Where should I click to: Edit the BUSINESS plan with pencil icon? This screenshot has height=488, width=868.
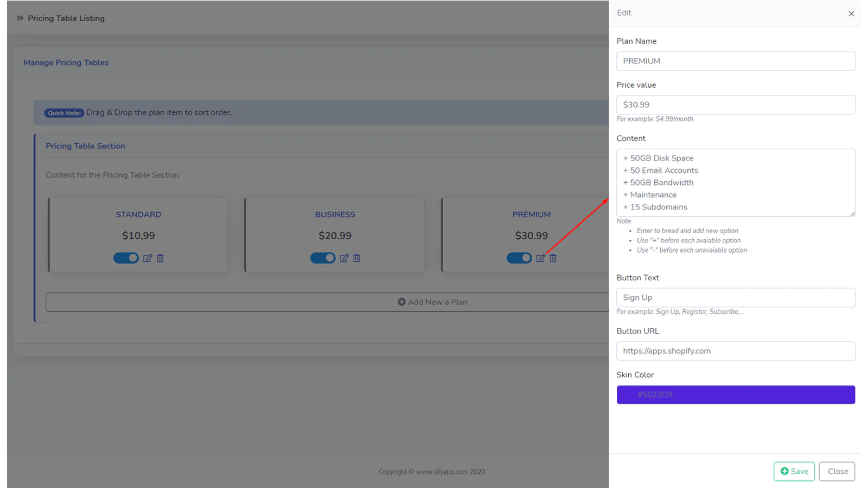(344, 258)
